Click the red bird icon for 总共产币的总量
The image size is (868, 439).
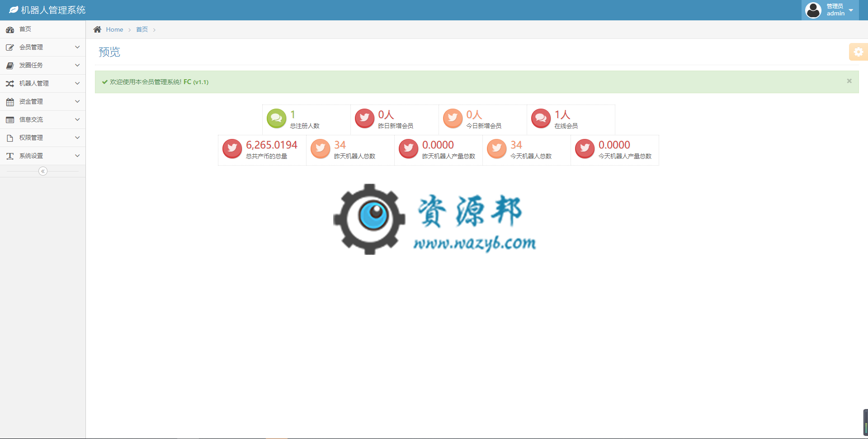[x=232, y=148]
